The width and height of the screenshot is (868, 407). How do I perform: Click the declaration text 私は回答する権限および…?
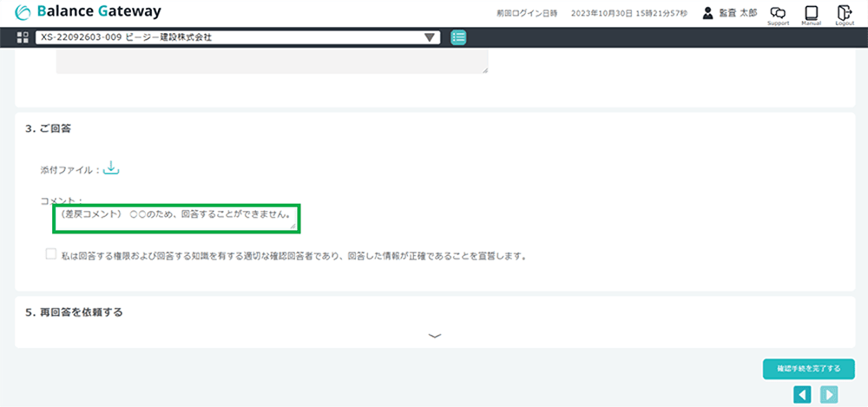pyautogui.click(x=295, y=256)
